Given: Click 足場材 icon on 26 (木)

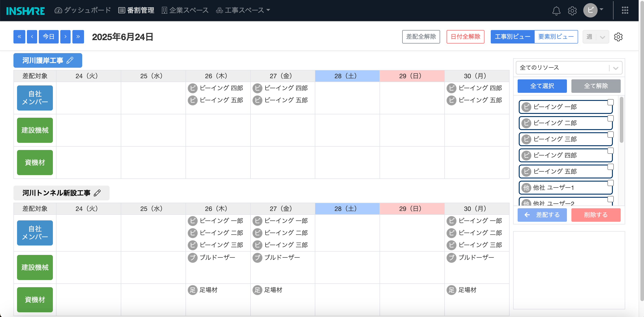Looking at the screenshot, I should (193, 290).
